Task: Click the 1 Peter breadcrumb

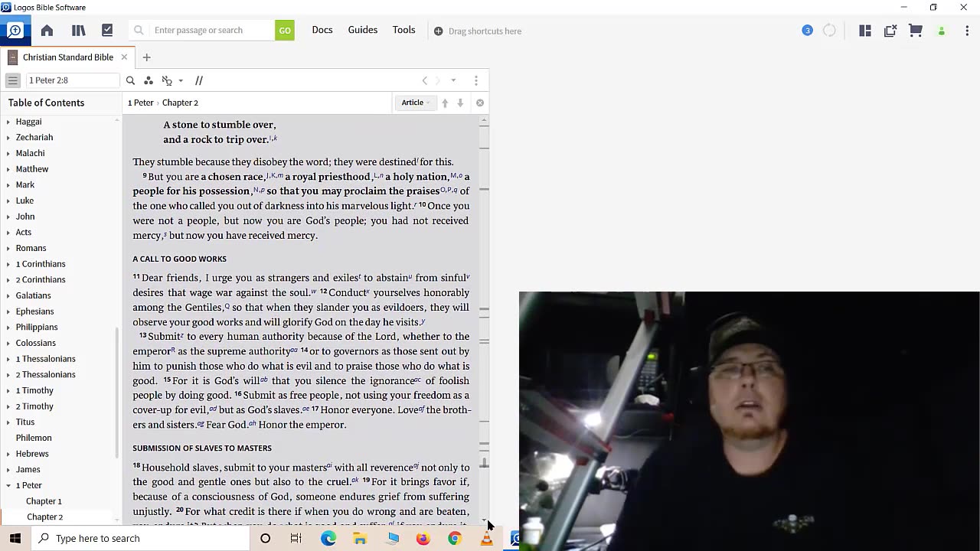Action: click(x=140, y=103)
